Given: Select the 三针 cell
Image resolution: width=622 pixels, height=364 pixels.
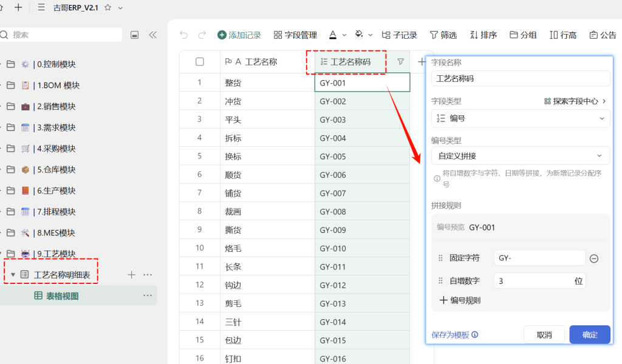Looking at the screenshot, I should tap(267, 322).
